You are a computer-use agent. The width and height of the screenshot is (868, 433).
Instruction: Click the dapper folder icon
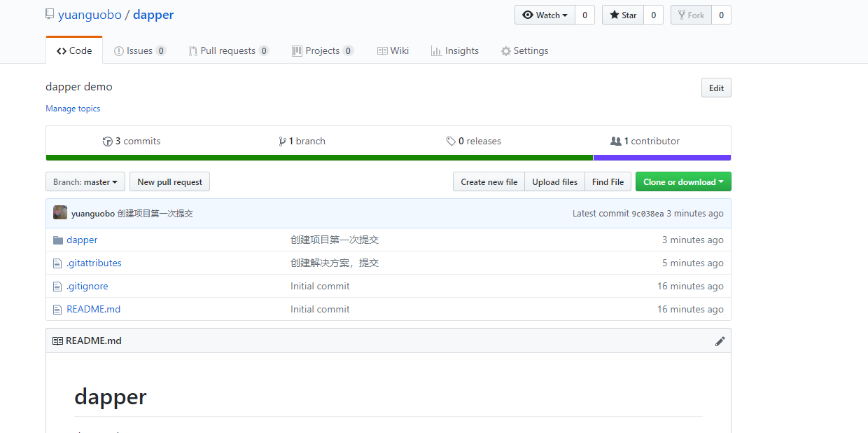click(x=58, y=240)
